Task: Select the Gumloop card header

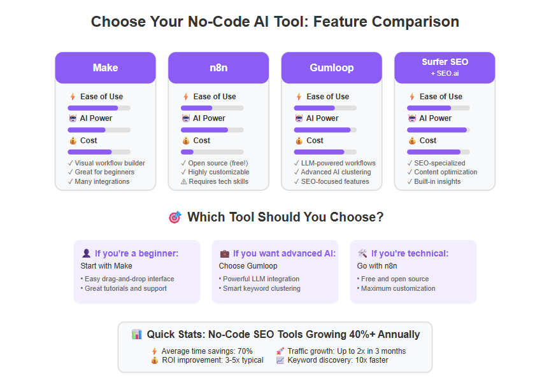Action: pyautogui.click(x=332, y=68)
